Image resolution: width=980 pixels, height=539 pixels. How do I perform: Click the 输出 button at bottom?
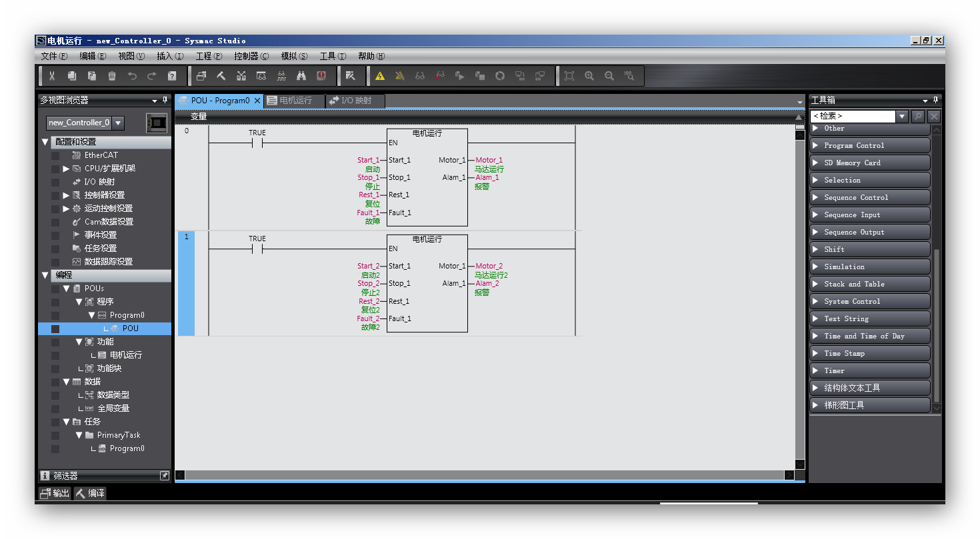(x=55, y=493)
